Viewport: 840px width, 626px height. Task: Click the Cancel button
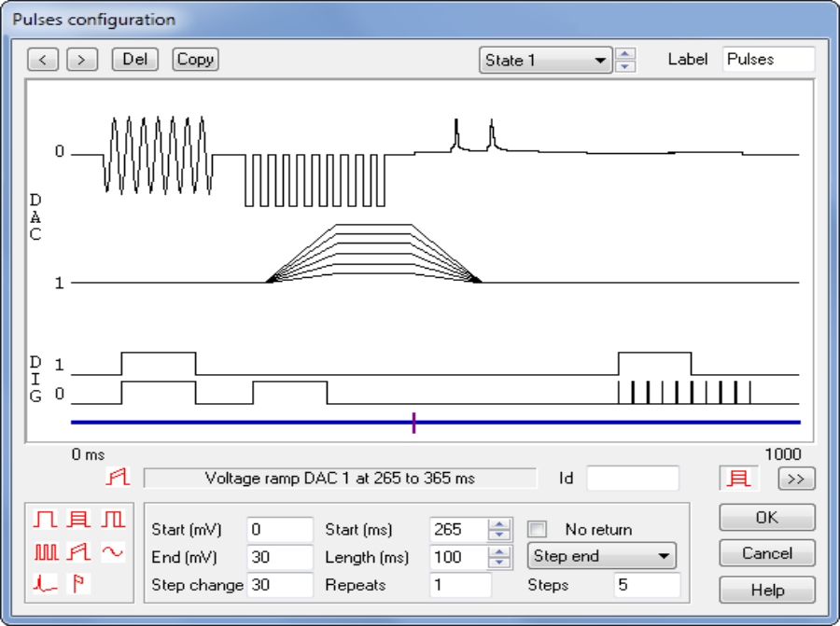coord(766,553)
